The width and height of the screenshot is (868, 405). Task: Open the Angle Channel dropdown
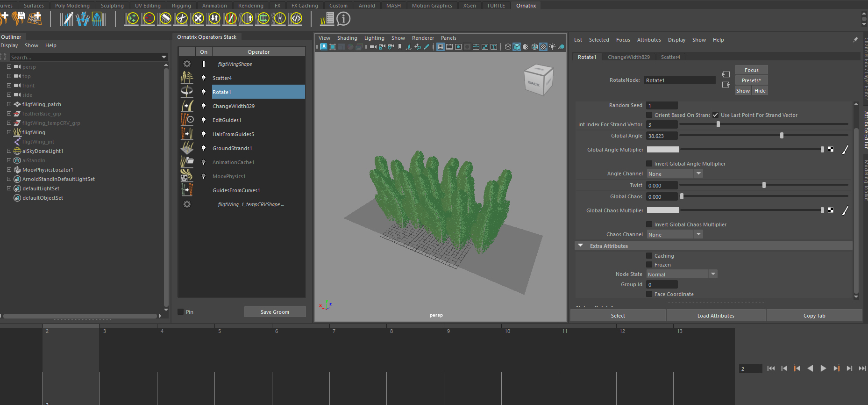click(x=675, y=174)
